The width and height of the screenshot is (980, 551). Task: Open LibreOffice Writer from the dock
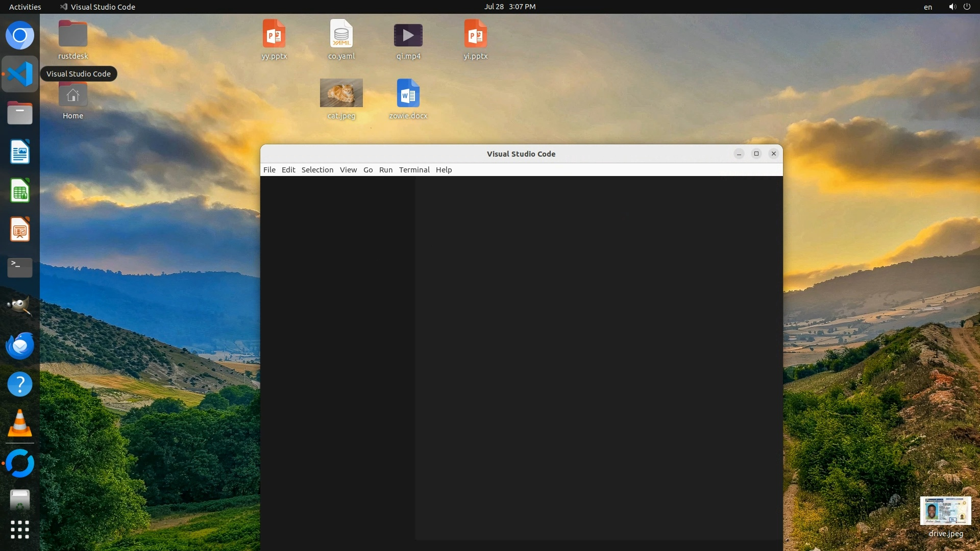point(20,152)
